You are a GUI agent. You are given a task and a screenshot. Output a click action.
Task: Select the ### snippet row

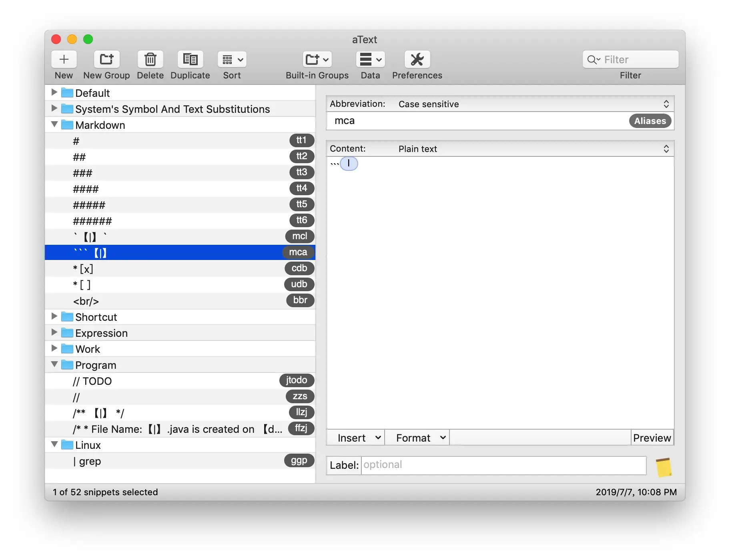point(180,173)
